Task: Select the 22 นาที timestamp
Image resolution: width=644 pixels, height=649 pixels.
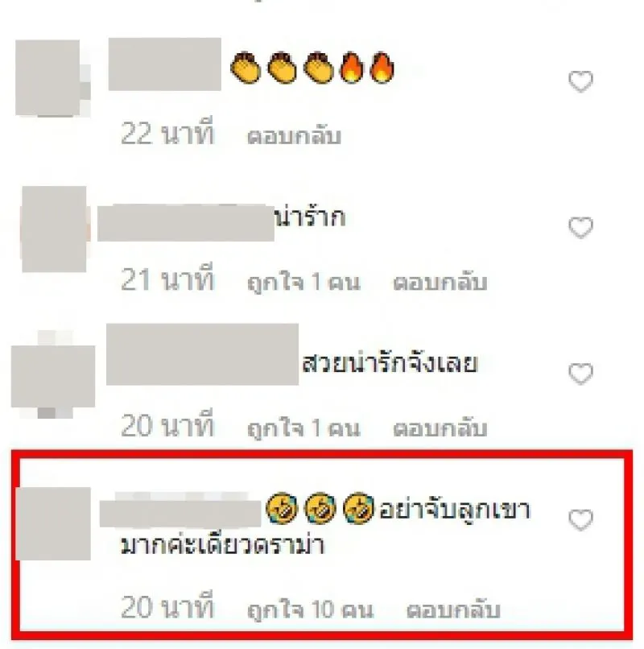Action: (x=167, y=133)
